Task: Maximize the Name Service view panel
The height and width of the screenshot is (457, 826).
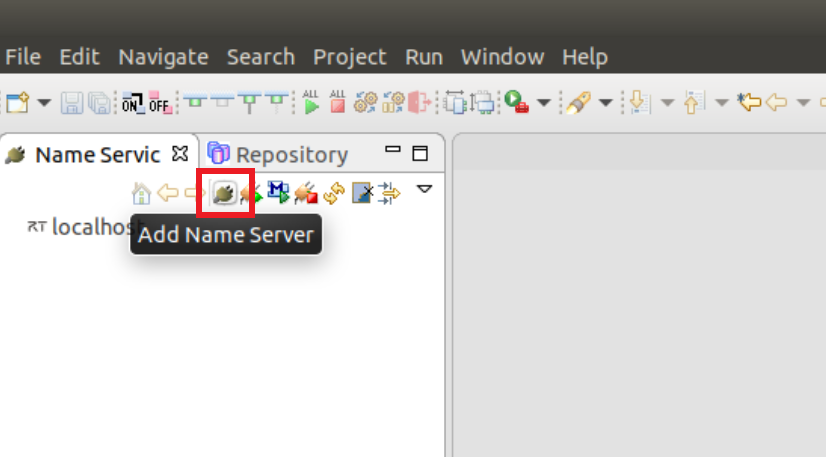Action: [x=420, y=154]
